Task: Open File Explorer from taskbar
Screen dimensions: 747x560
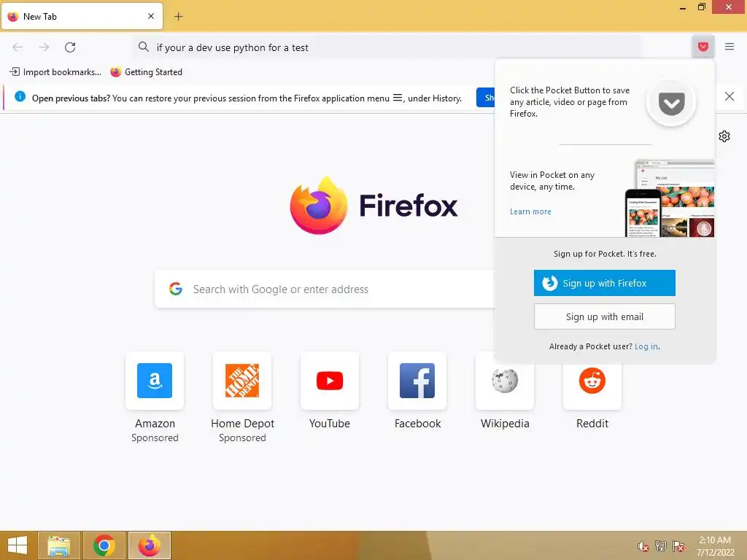Action: point(59,545)
